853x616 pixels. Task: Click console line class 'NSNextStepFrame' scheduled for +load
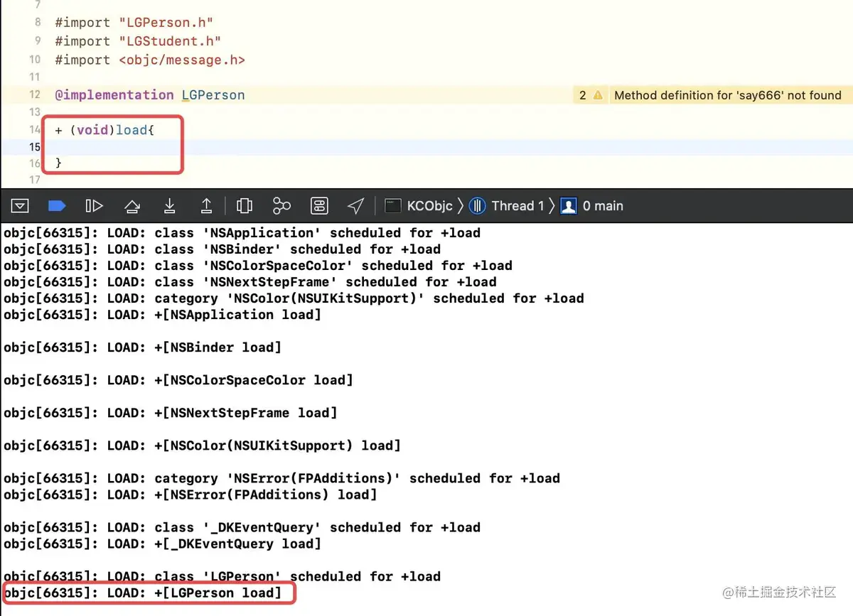(x=250, y=281)
